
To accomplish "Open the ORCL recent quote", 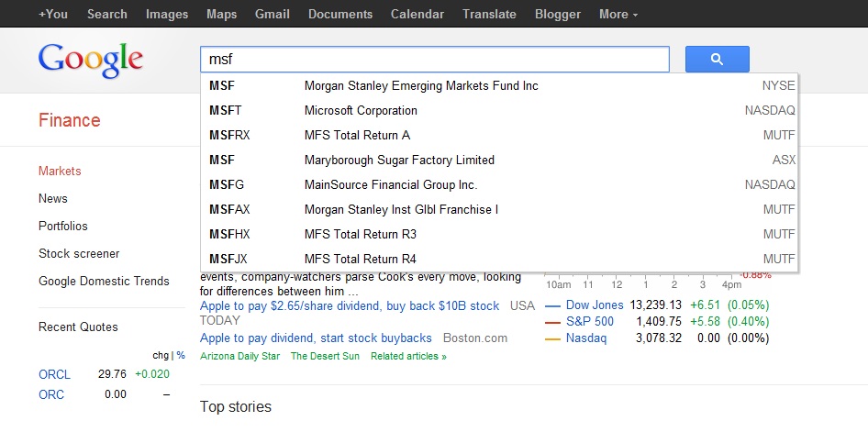I will [54, 374].
